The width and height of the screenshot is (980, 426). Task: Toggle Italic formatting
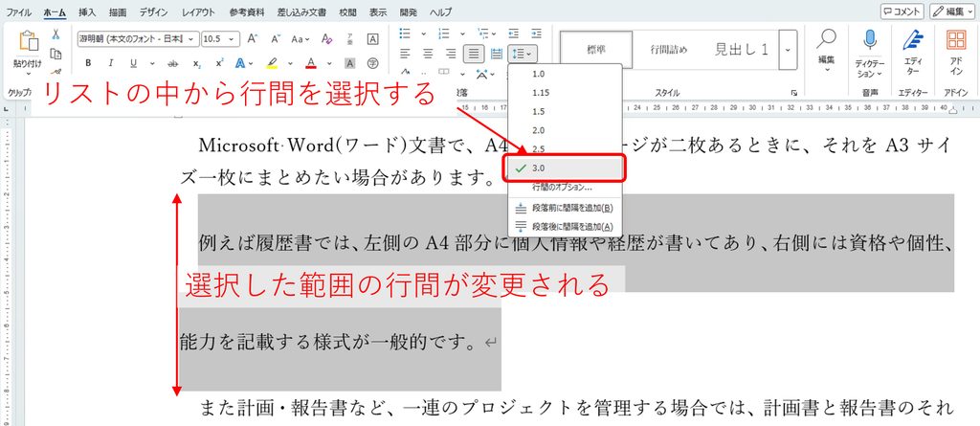click(111, 63)
